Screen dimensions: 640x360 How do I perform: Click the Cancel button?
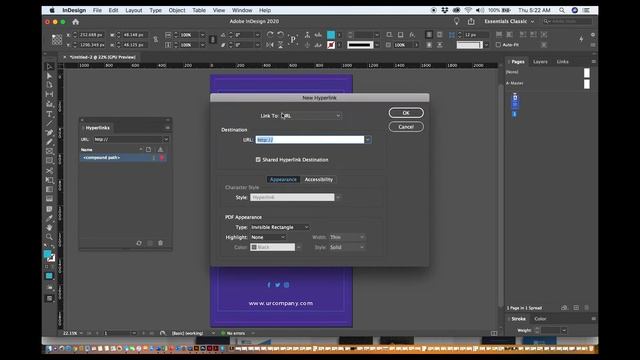pyautogui.click(x=406, y=127)
